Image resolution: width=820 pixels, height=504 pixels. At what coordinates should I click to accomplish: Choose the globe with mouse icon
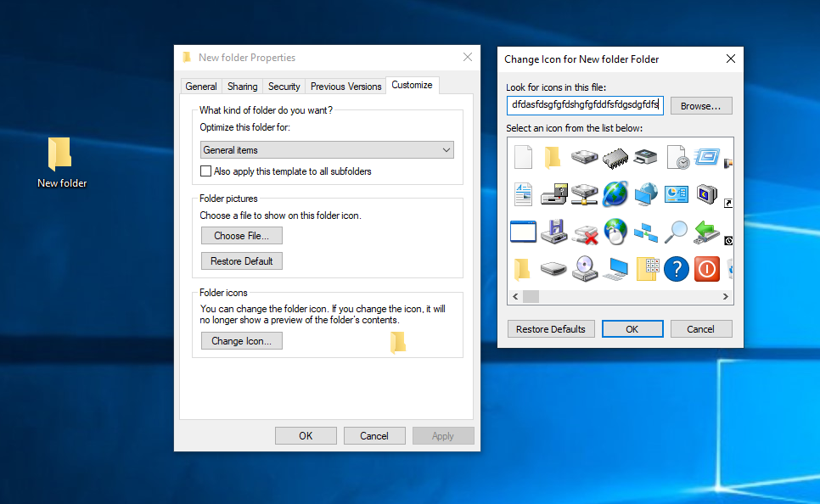[615, 233]
